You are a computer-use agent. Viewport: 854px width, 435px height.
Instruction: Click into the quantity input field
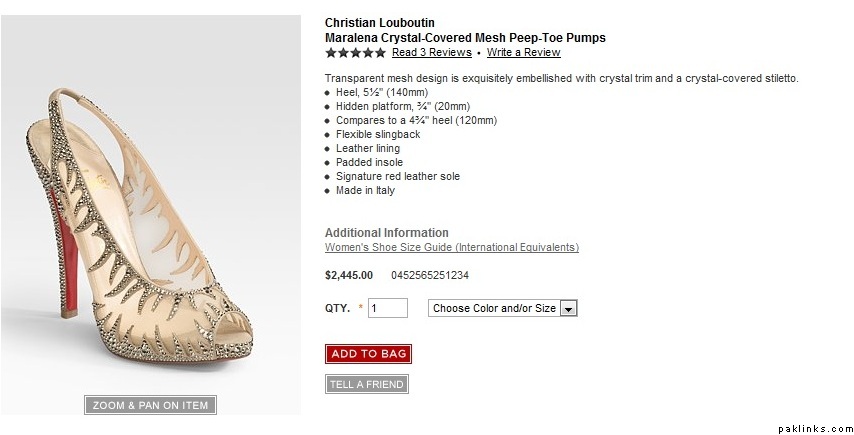point(388,309)
